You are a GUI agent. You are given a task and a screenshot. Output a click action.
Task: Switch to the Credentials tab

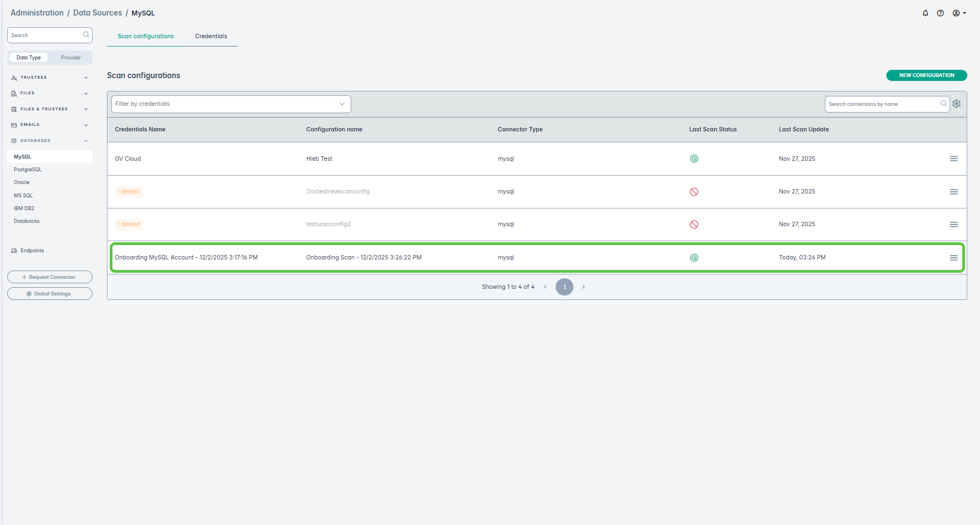211,37
